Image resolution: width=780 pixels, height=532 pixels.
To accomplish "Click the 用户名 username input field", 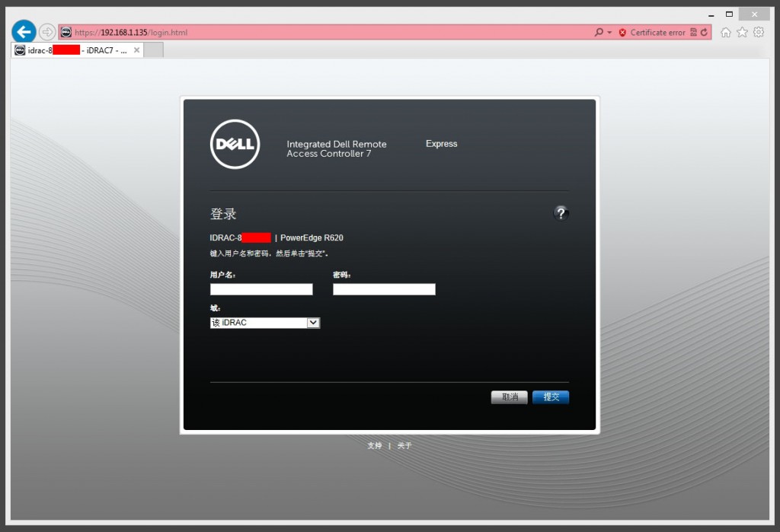I will pyautogui.click(x=261, y=289).
